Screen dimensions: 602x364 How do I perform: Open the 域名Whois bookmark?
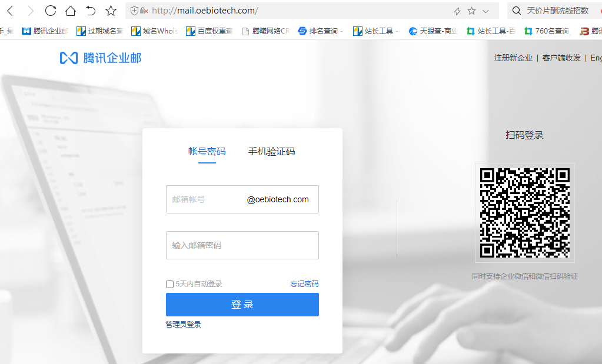point(153,30)
